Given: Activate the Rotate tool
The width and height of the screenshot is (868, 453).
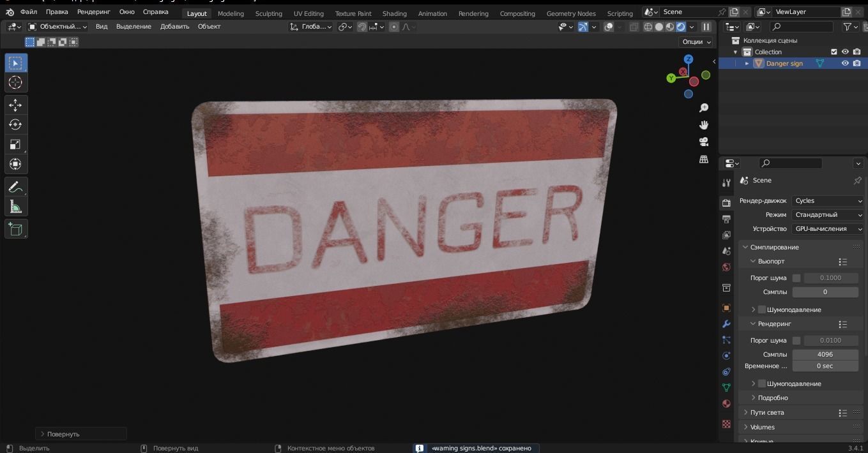Looking at the screenshot, I should click(x=15, y=124).
